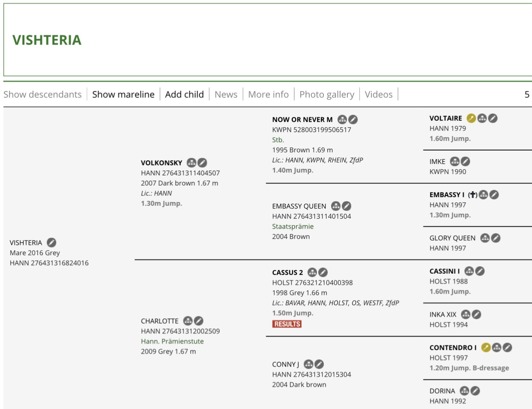Open the More info tab
The width and height of the screenshot is (532, 409).
point(269,94)
